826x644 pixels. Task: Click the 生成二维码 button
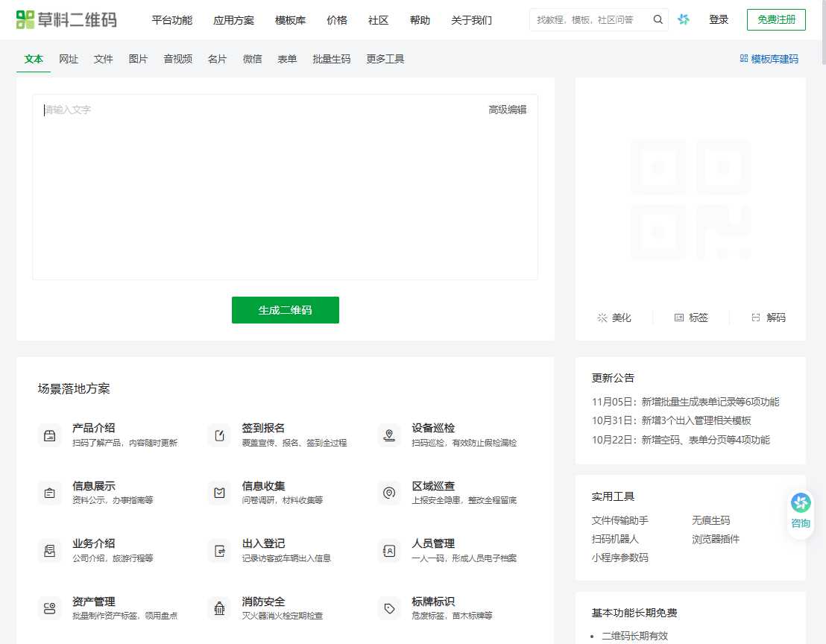(285, 310)
